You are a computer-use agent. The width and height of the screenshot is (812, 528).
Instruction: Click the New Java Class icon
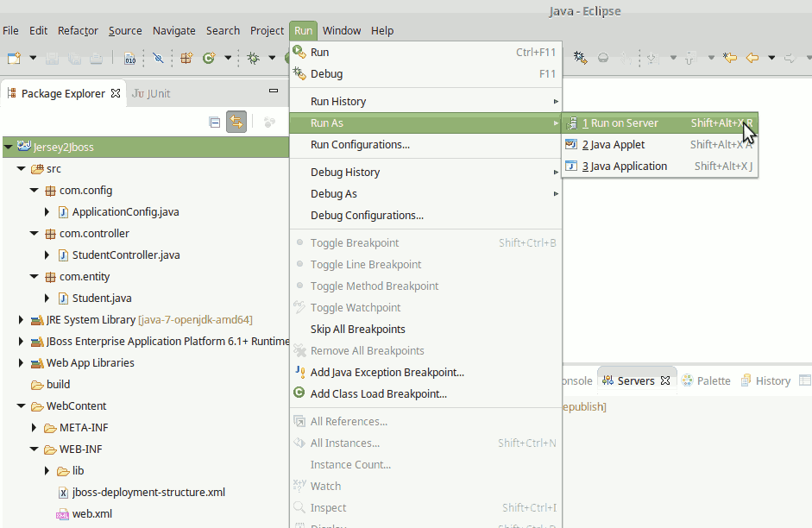click(x=209, y=58)
